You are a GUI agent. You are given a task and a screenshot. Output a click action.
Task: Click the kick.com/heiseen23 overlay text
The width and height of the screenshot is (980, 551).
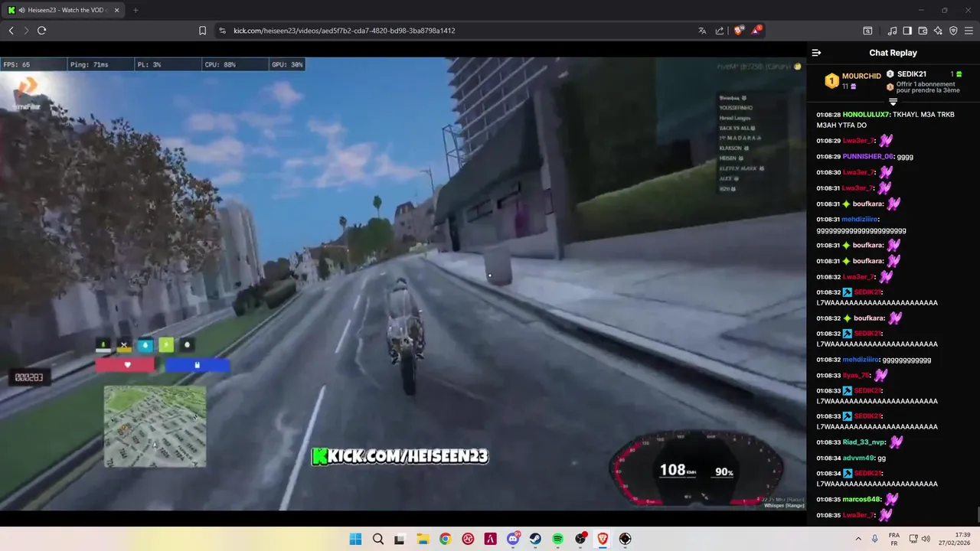point(400,456)
